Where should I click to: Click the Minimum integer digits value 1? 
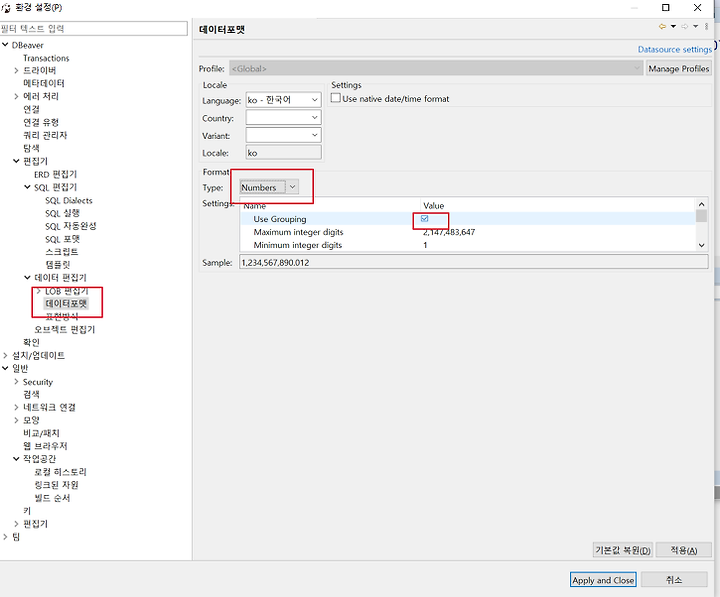[425, 245]
